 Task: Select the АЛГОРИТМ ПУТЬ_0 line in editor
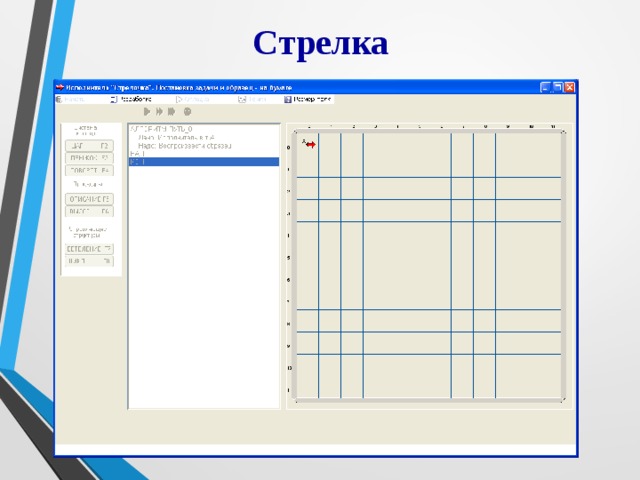[161, 129]
